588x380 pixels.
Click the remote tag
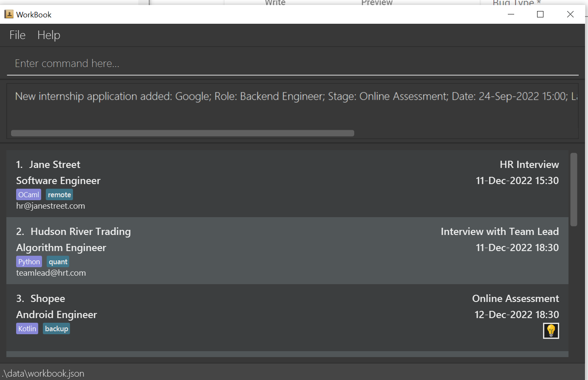pos(59,195)
